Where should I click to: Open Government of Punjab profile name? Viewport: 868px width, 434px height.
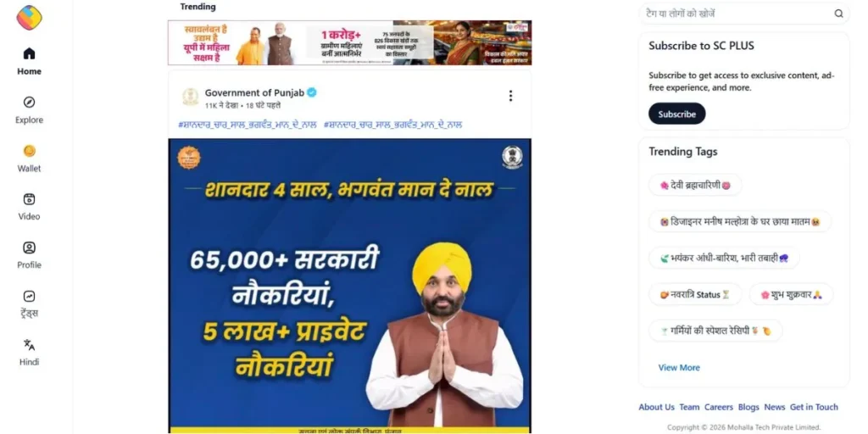(254, 92)
